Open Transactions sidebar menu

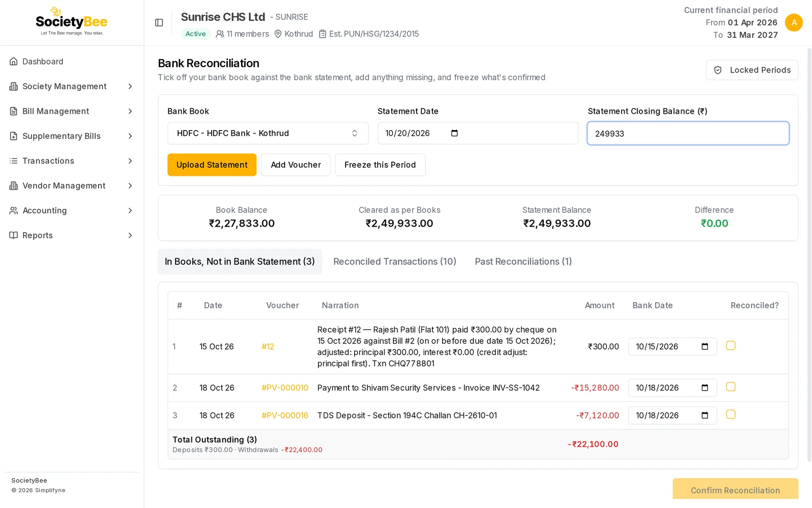pyautogui.click(x=72, y=161)
